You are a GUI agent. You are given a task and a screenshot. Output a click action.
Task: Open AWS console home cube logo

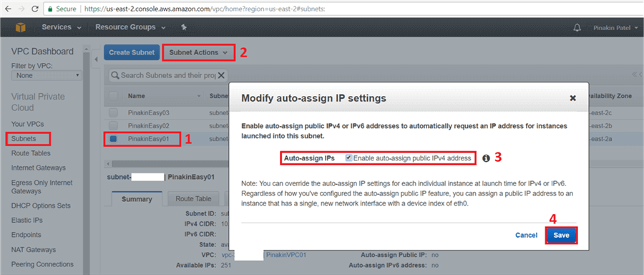click(21, 27)
